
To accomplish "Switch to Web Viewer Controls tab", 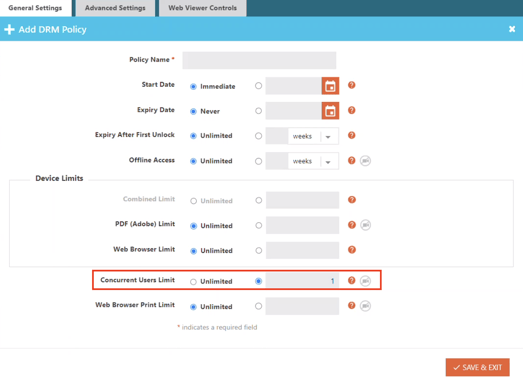I will pyautogui.click(x=202, y=8).
